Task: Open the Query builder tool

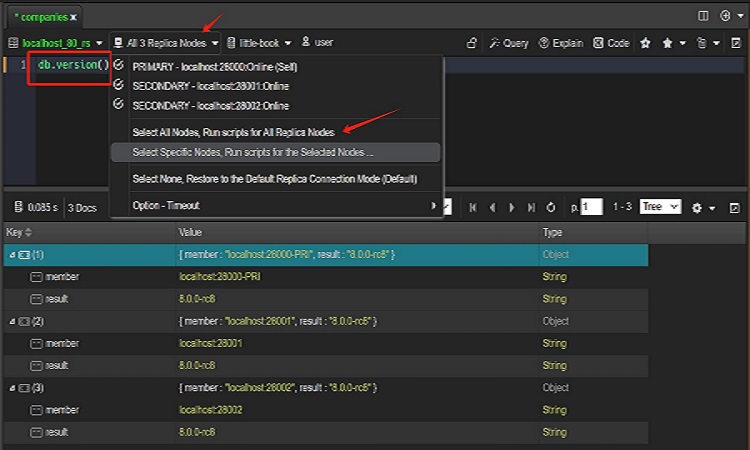Action: pyautogui.click(x=509, y=43)
